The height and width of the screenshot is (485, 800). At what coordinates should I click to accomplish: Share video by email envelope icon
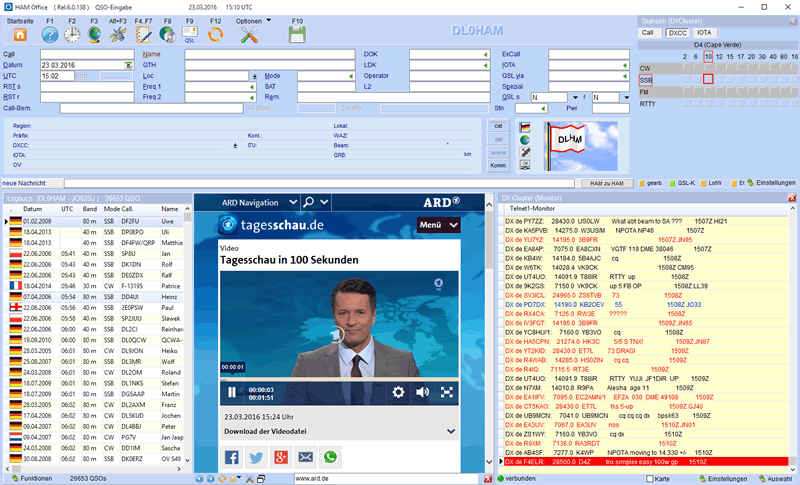click(305, 457)
